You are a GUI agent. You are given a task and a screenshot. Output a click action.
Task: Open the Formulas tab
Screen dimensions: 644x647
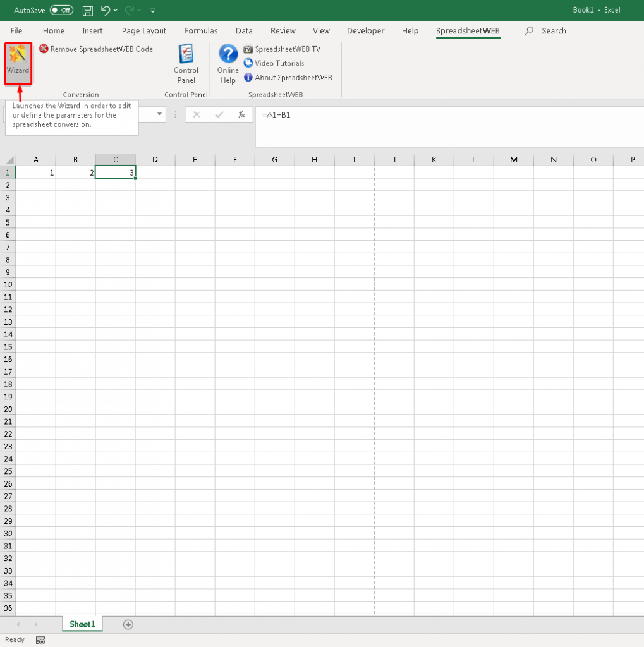201,31
